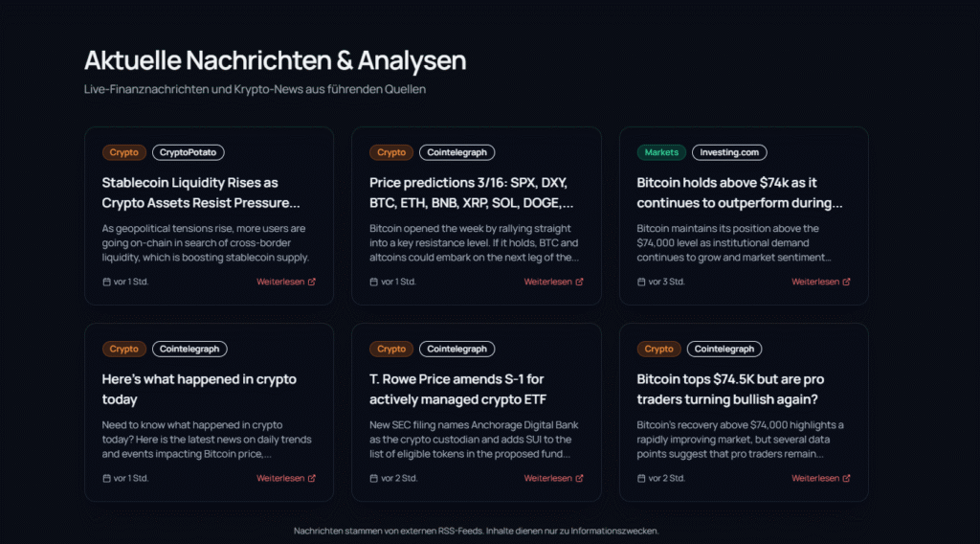Click Weiterlesen on Here's what happened in crypto
Viewport: 980px width, 544px height.
280,479
